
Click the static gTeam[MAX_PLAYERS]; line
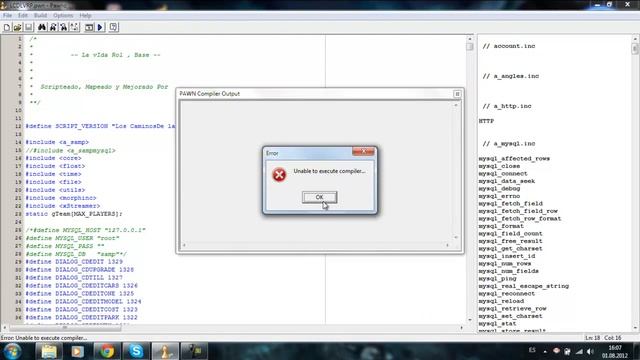74,214
